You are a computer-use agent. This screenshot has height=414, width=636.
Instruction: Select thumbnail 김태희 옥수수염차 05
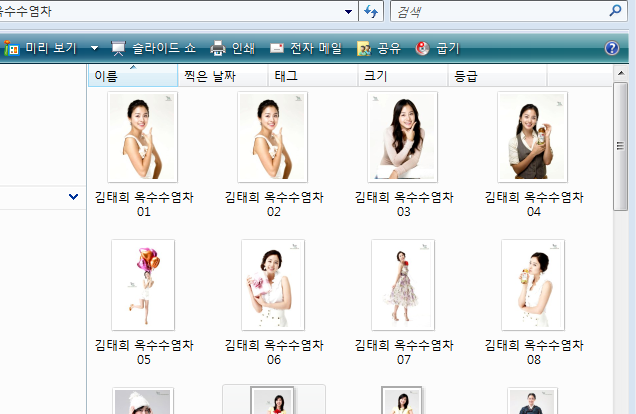tap(143, 285)
